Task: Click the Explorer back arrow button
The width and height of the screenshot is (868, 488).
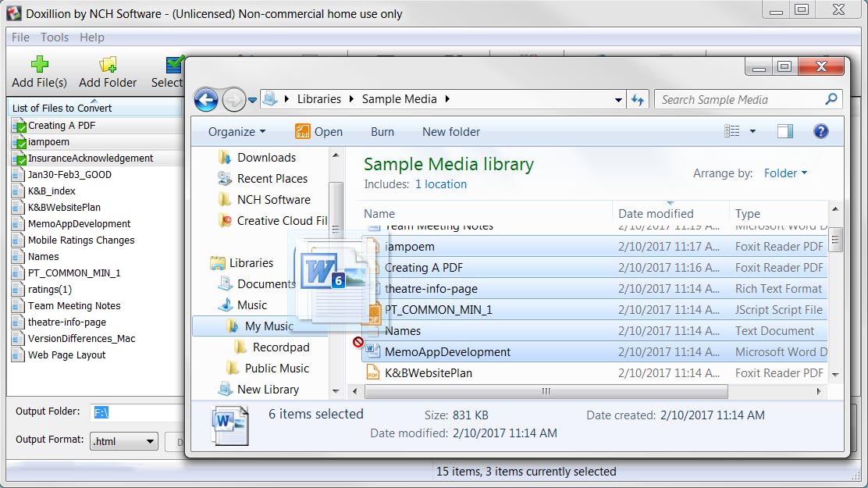Action: (205, 99)
